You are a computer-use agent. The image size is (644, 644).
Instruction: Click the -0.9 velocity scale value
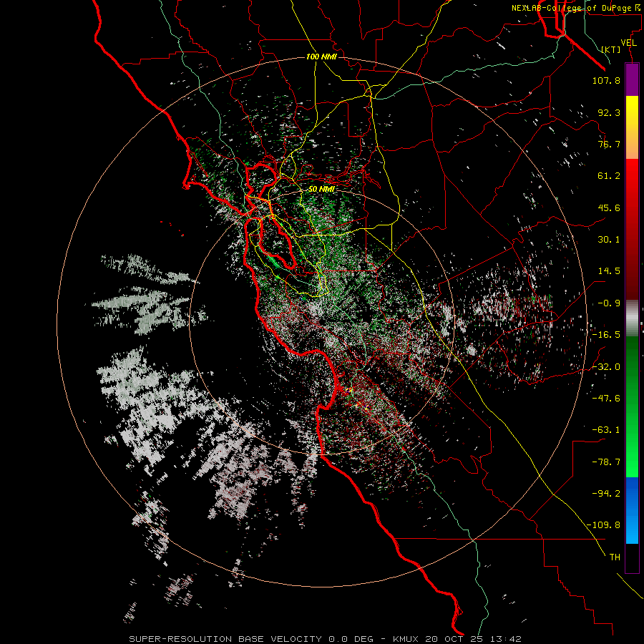pos(609,303)
